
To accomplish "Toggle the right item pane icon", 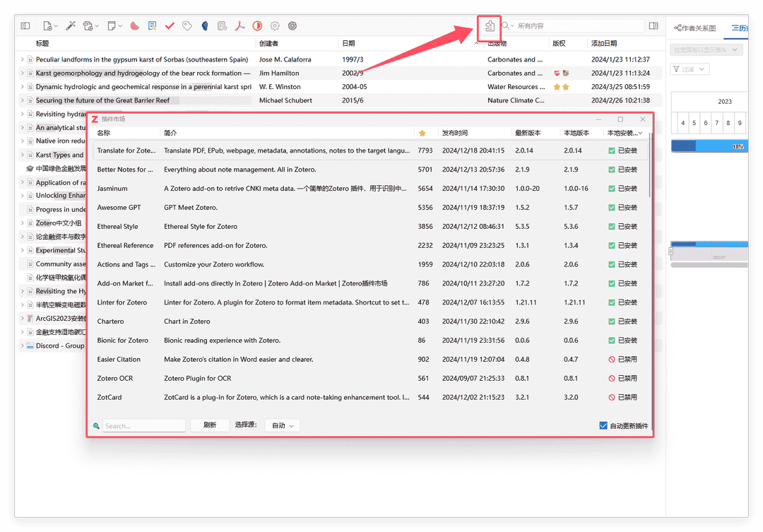I will (653, 26).
